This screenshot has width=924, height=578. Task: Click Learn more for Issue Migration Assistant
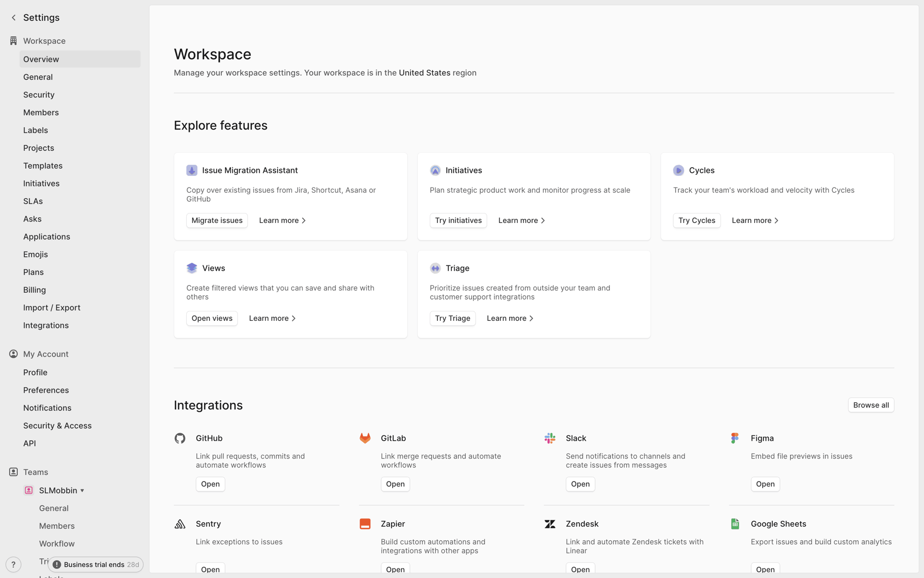pos(282,221)
